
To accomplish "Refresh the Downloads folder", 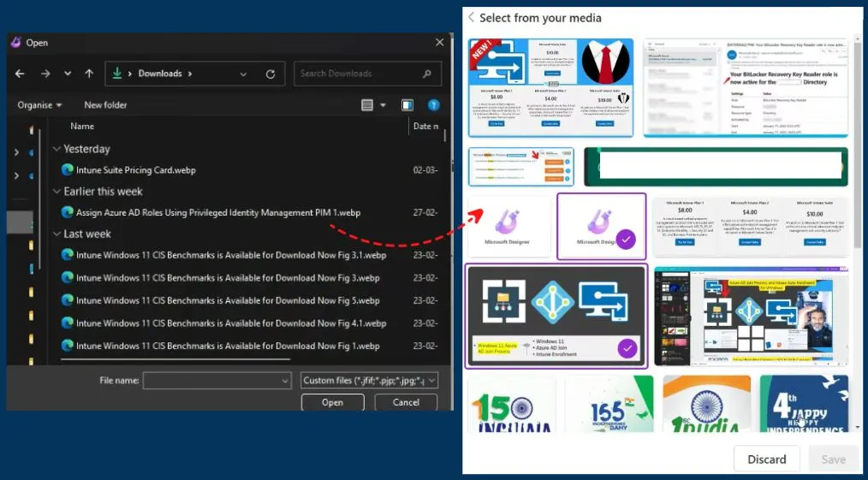I will [271, 74].
